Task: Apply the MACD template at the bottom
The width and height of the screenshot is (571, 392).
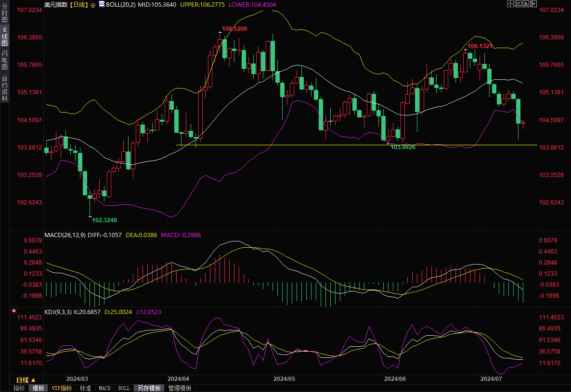Action: pyautogui.click(x=104, y=388)
